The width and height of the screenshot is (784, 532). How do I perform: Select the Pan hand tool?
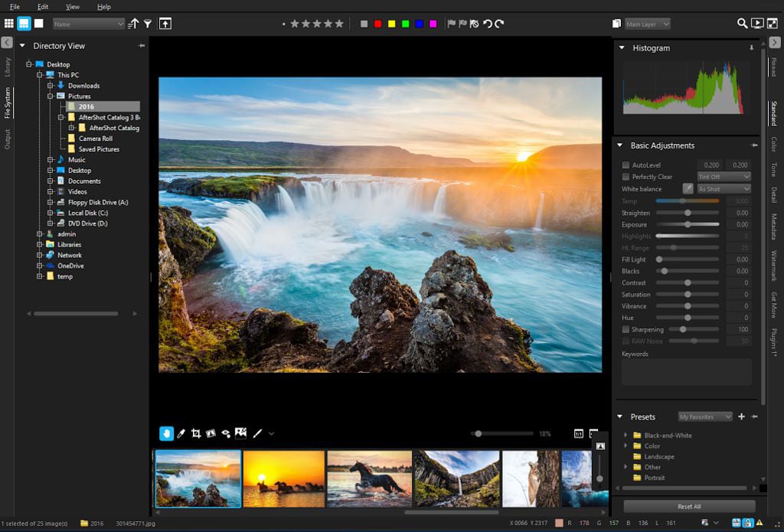click(166, 433)
